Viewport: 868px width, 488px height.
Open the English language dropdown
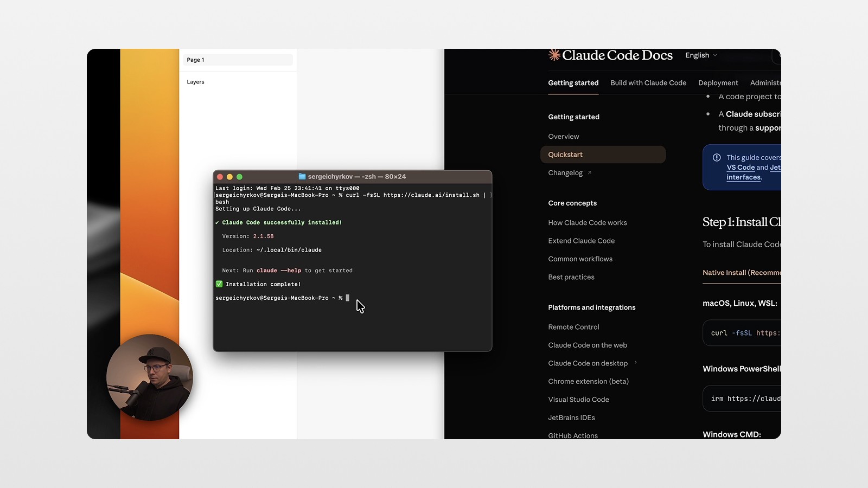(700, 55)
